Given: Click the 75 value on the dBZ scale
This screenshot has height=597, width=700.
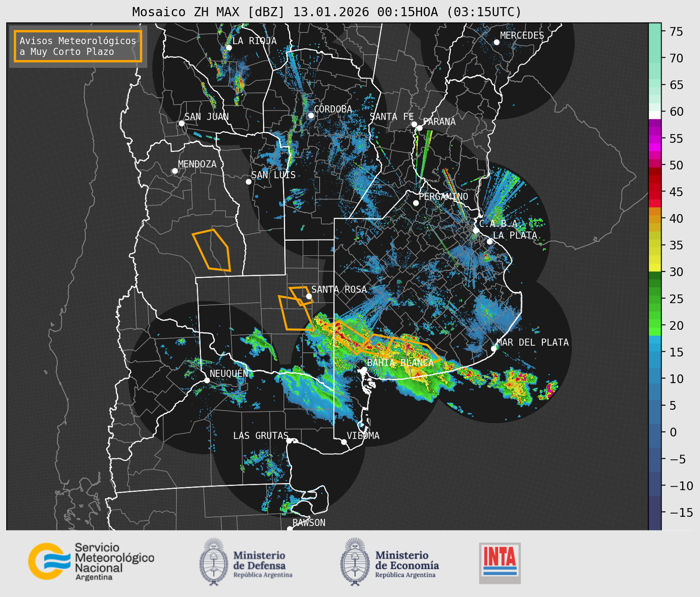Looking at the screenshot, I should click(x=676, y=32).
